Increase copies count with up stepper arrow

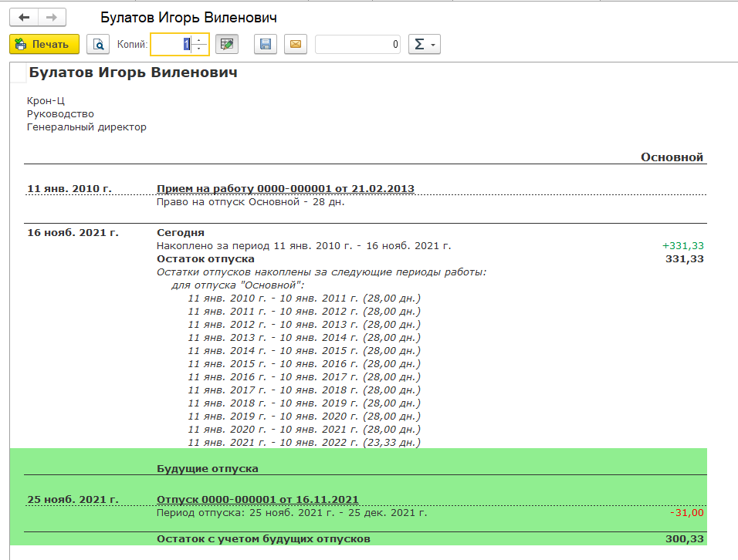click(x=199, y=39)
